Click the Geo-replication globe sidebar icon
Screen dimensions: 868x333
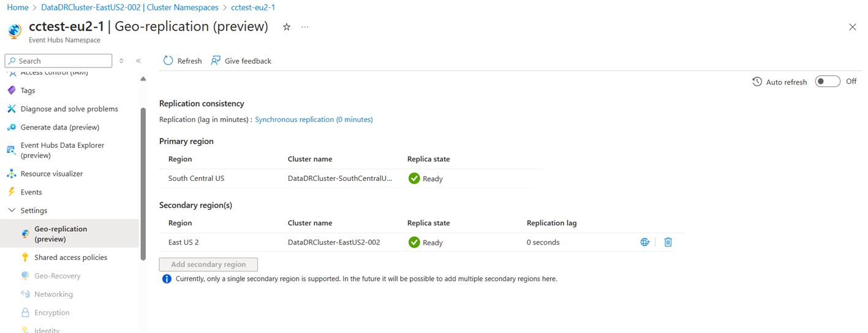(25, 234)
